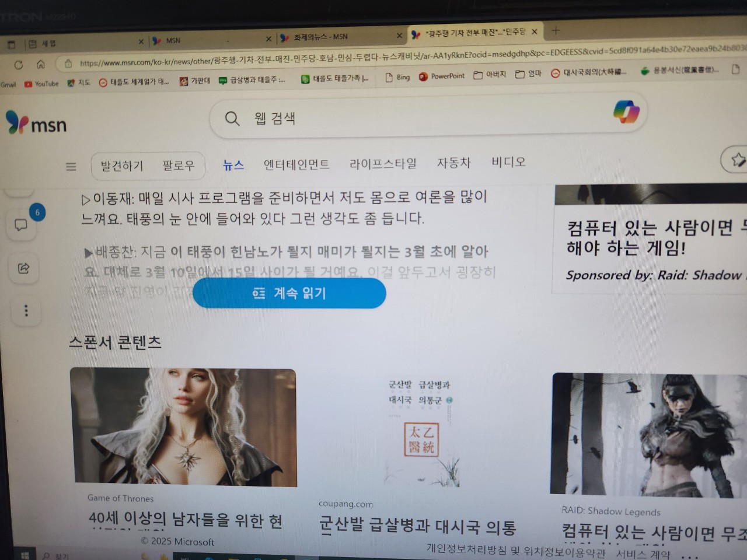View site information lock icon in address bar

[68, 64]
